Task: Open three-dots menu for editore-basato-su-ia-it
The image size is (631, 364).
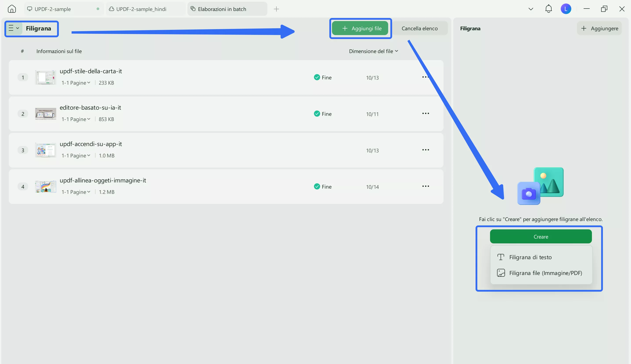Action: [x=425, y=114]
